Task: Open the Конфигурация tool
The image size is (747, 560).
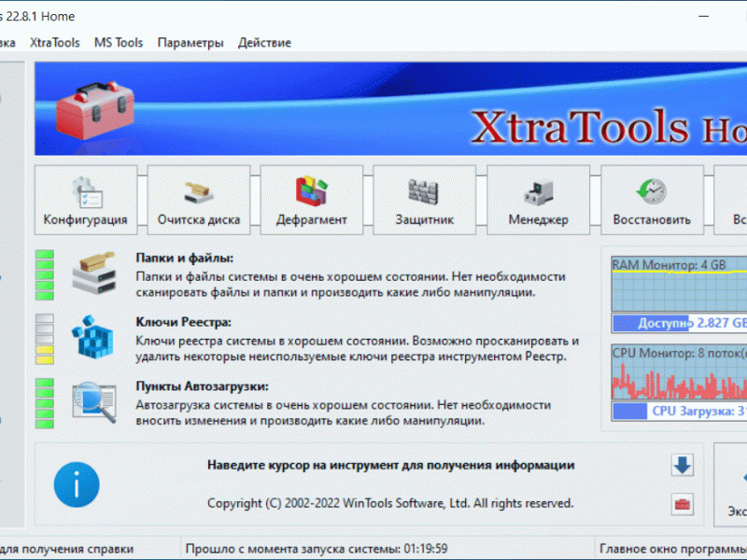Action: 86,200
